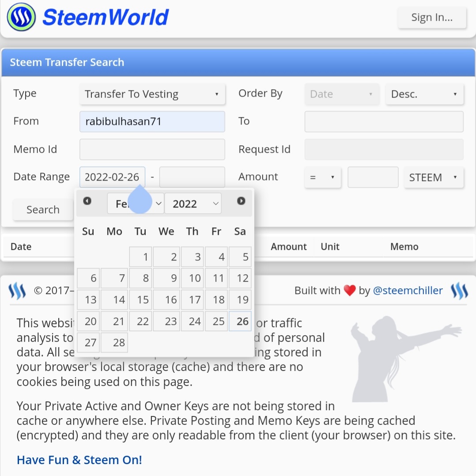Select day 8 in the calendar

(140, 278)
